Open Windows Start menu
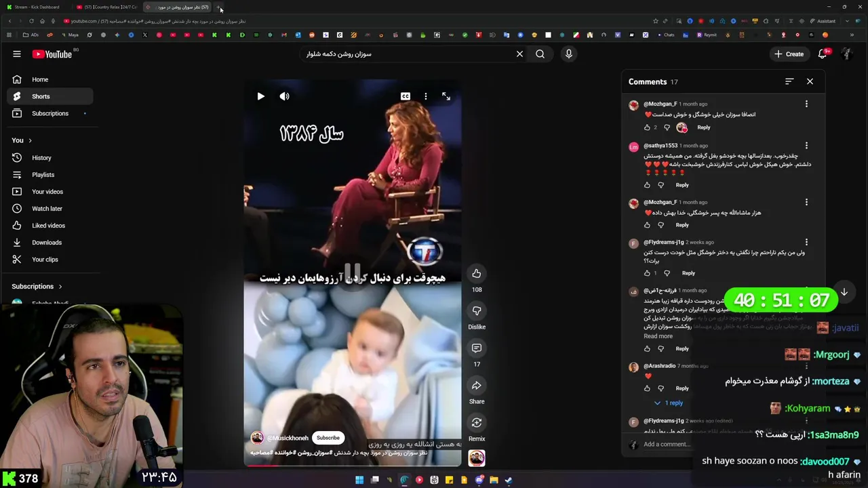Image resolution: width=868 pixels, height=488 pixels. point(359,480)
